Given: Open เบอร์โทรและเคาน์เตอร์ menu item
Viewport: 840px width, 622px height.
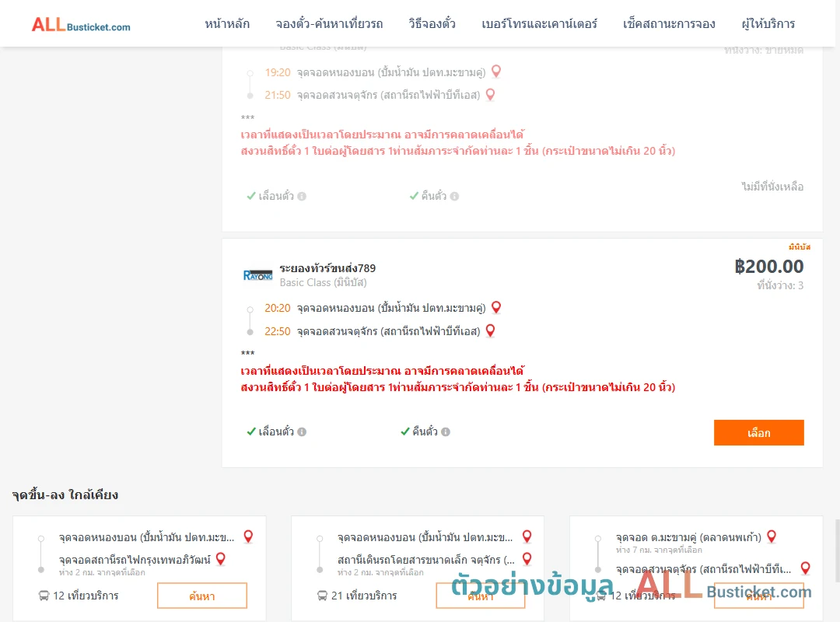Looking at the screenshot, I should point(539,24).
